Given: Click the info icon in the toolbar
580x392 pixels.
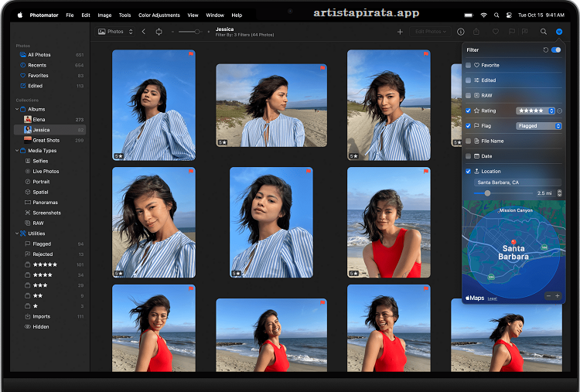Looking at the screenshot, I should [x=461, y=32].
